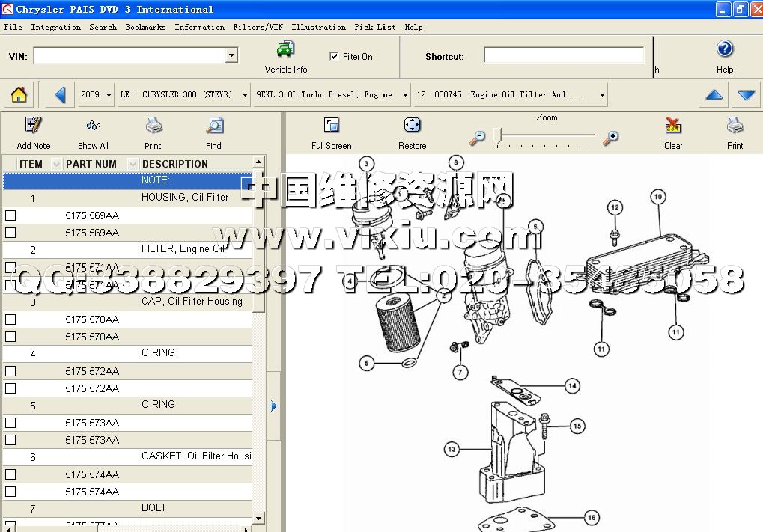Toggle the Filter On checkbox
The width and height of the screenshot is (763, 532).
tap(334, 56)
